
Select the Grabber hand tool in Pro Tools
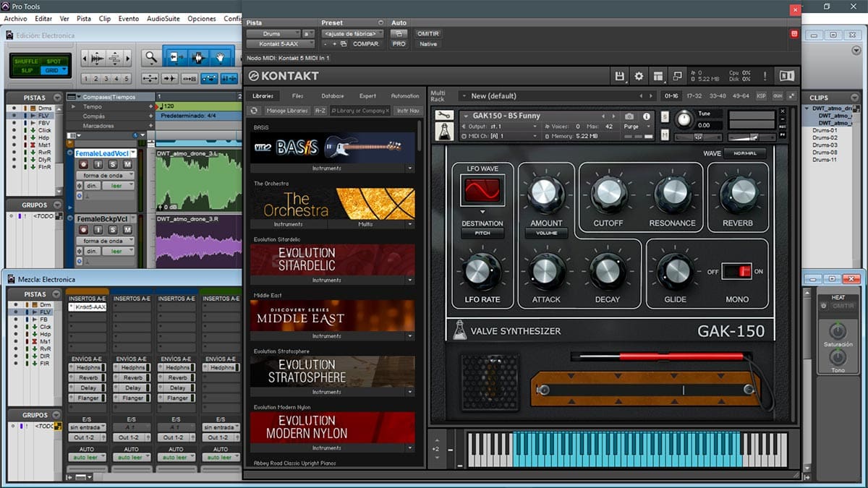coord(221,57)
